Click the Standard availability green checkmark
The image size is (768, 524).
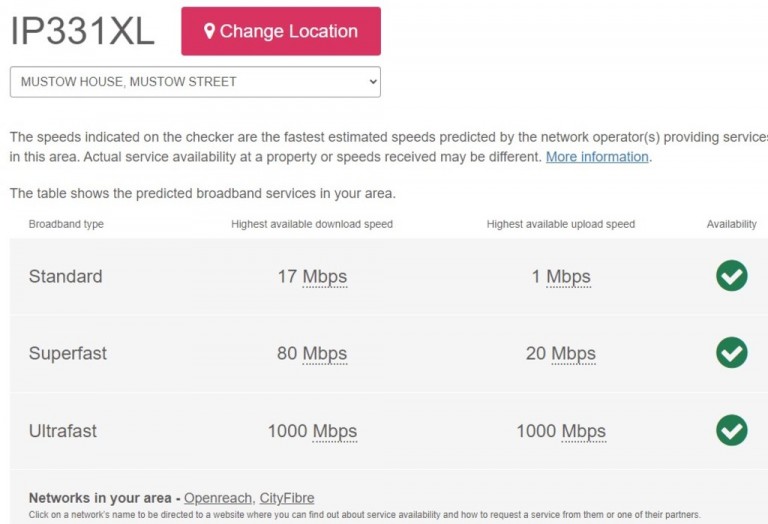[731, 275]
